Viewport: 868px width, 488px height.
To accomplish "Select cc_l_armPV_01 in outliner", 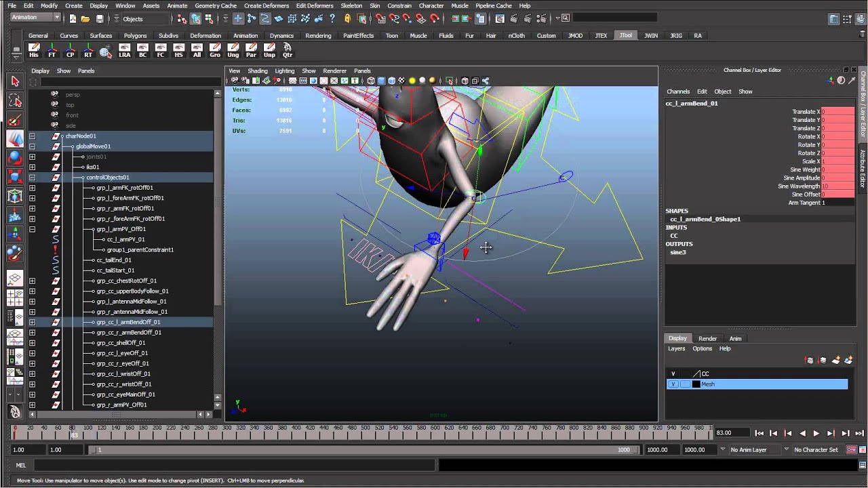I will [126, 239].
